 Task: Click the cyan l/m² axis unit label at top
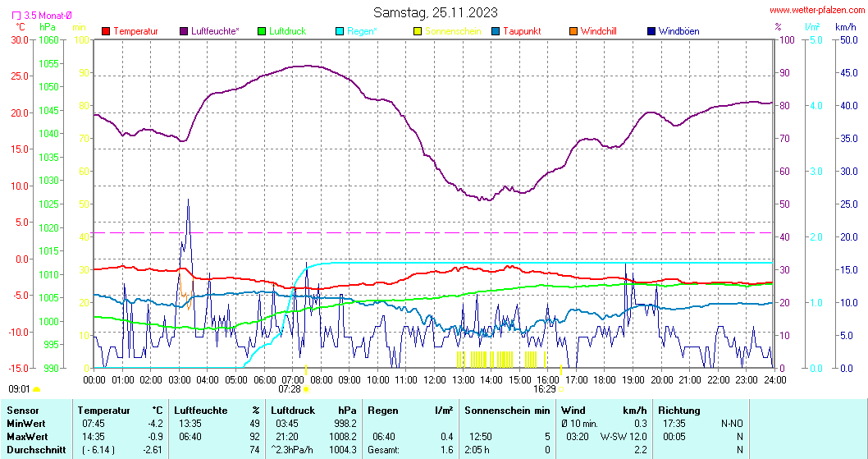812,26
